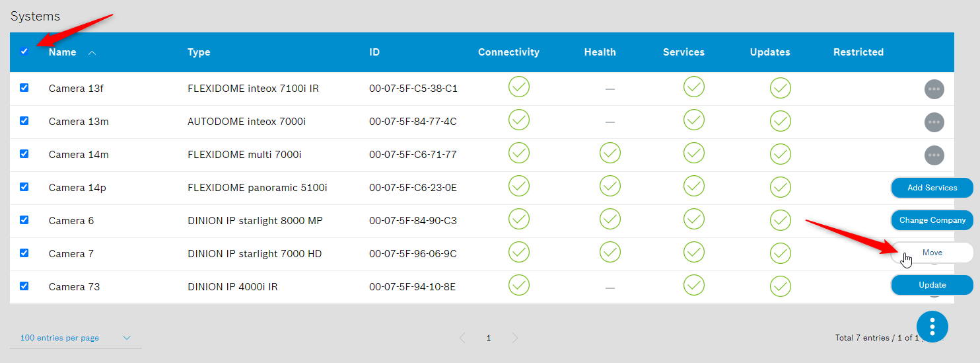Screen dimensions: 980x363
Task: Click Camera 6 services status checkmark
Action: (693, 220)
